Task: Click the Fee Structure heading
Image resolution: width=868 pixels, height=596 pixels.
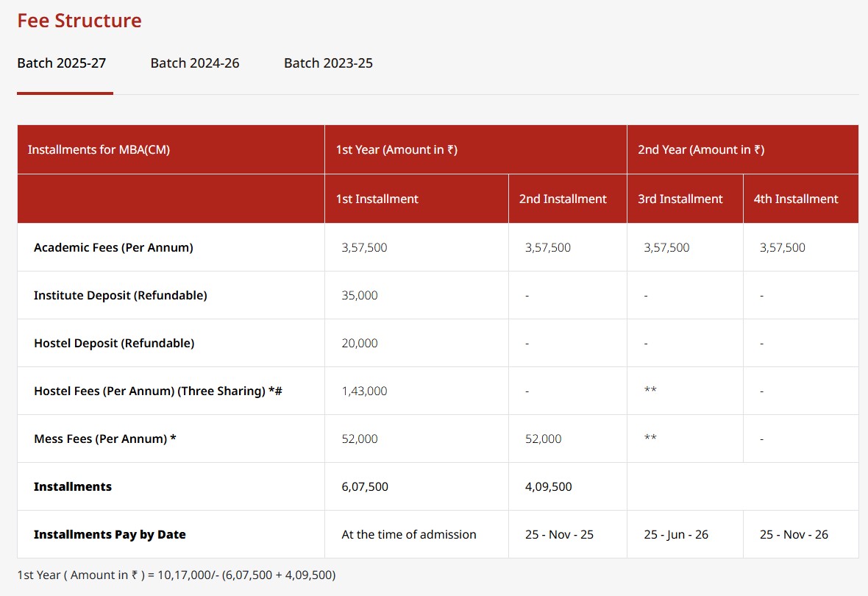Action: tap(79, 21)
